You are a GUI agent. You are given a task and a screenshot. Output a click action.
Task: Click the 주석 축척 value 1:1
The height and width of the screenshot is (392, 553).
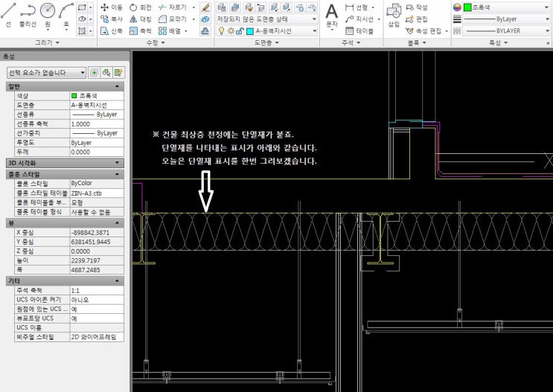click(x=97, y=291)
